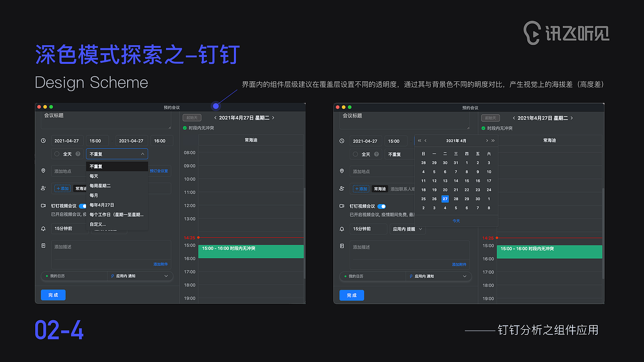The height and width of the screenshot is (362, 644).
Task: Click 添加地点 location field in date-picker window
Action: click(382, 171)
